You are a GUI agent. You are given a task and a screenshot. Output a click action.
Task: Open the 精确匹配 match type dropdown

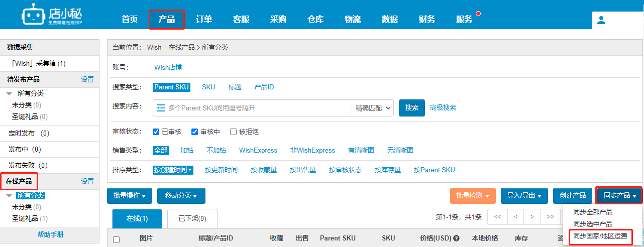[x=372, y=108]
